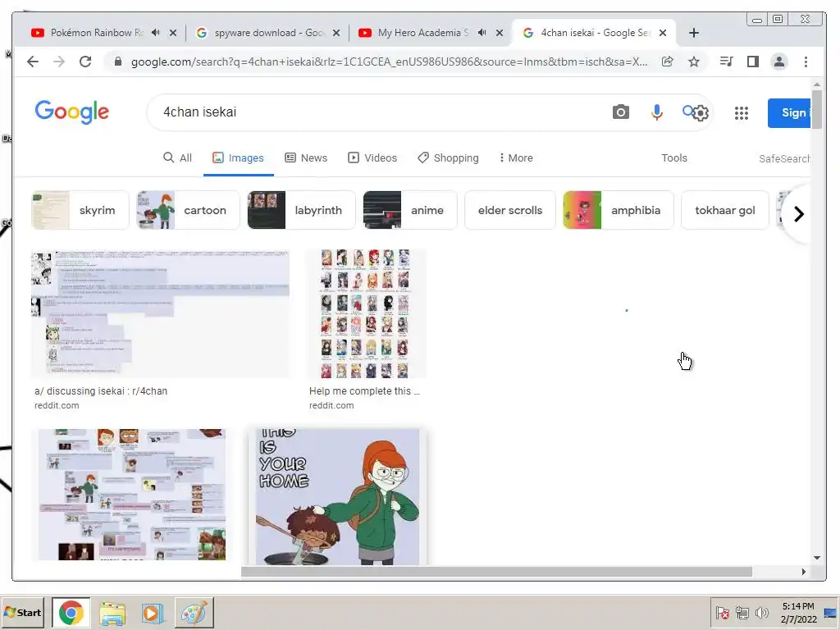Go back to the previous page
Image resolution: width=840 pixels, height=630 pixels.
[33, 62]
